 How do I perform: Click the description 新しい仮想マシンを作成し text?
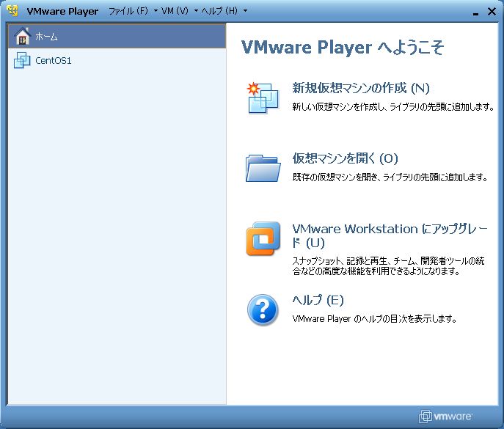(392, 106)
